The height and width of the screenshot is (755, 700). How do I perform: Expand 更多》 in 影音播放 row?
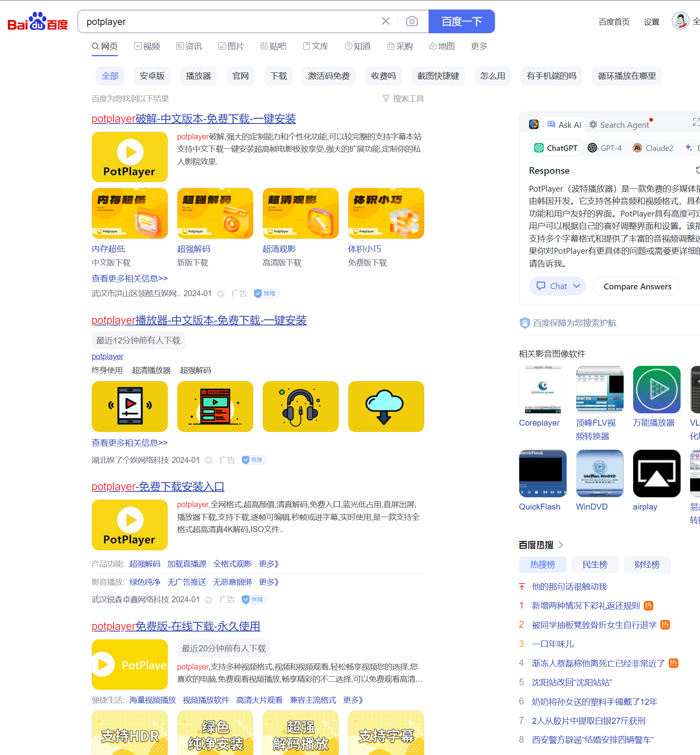tap(269, 582)
